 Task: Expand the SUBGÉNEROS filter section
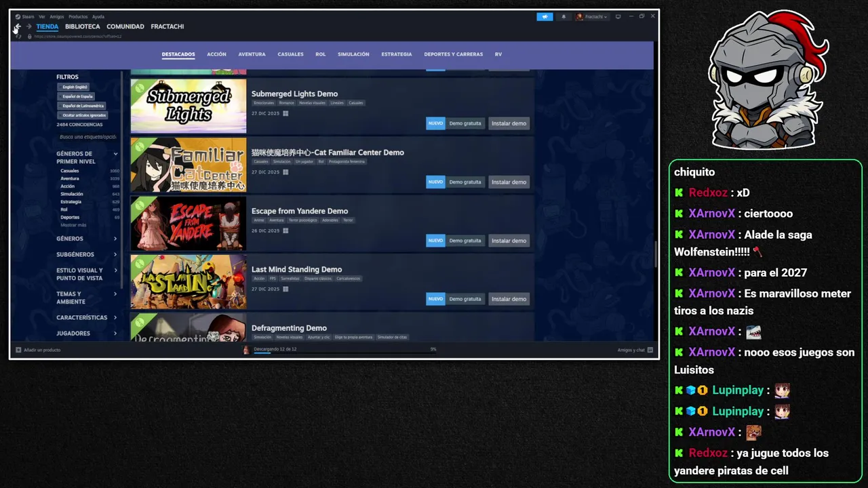[87, 254]
